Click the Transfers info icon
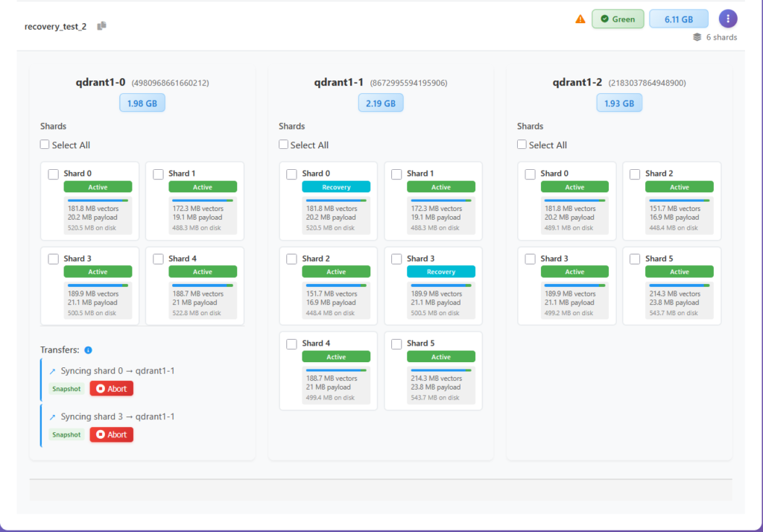Screen dimensions: 763x532 click(88, 350)
